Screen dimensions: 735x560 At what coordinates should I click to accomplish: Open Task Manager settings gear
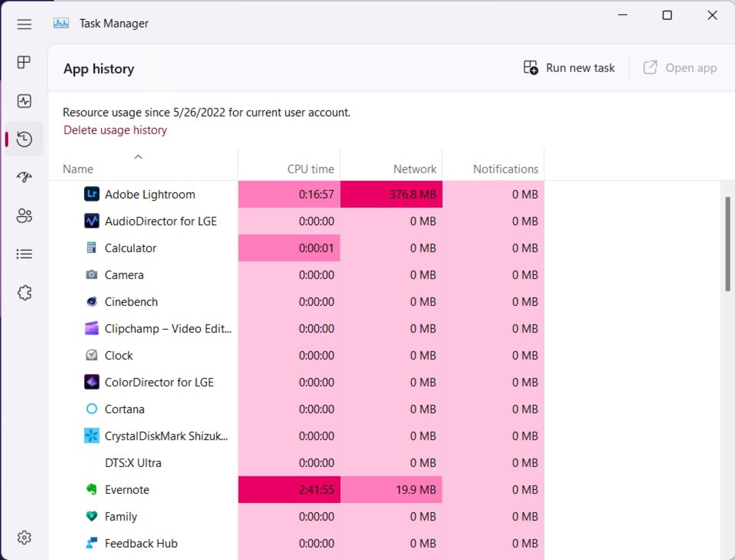pyautogui.click(x=24, y=537)
